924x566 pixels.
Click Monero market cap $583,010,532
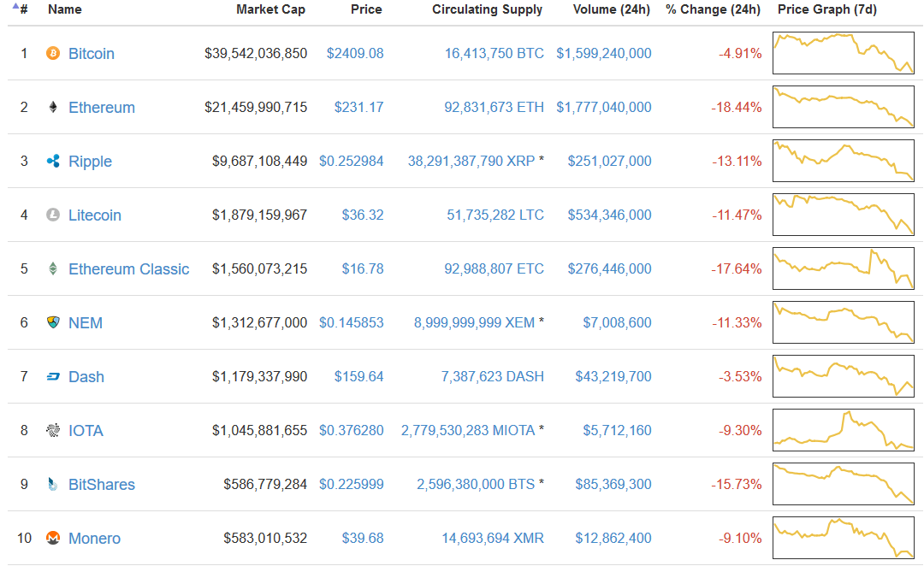tap(265, 539)
